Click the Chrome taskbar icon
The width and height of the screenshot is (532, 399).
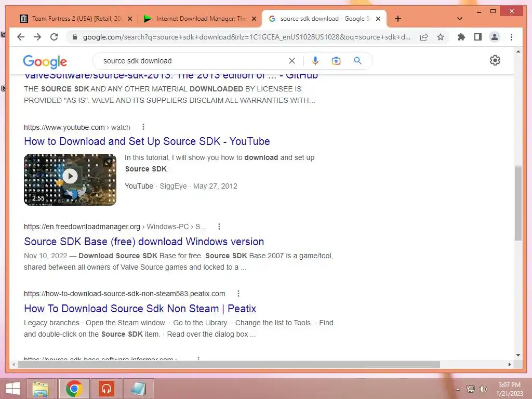74,389
